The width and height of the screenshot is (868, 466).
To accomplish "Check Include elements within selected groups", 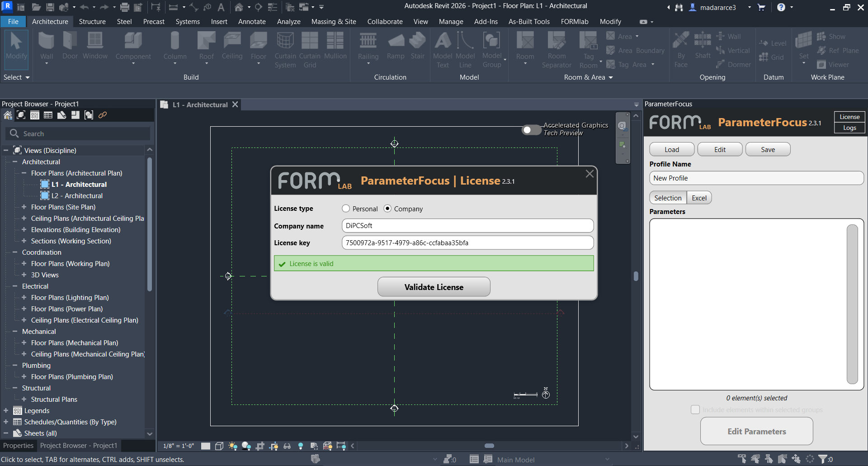I will coord(695,410).
